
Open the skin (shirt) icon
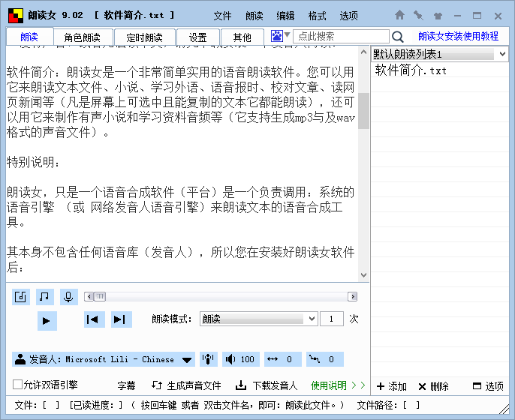pyautogui.click(x=437, y=15)
